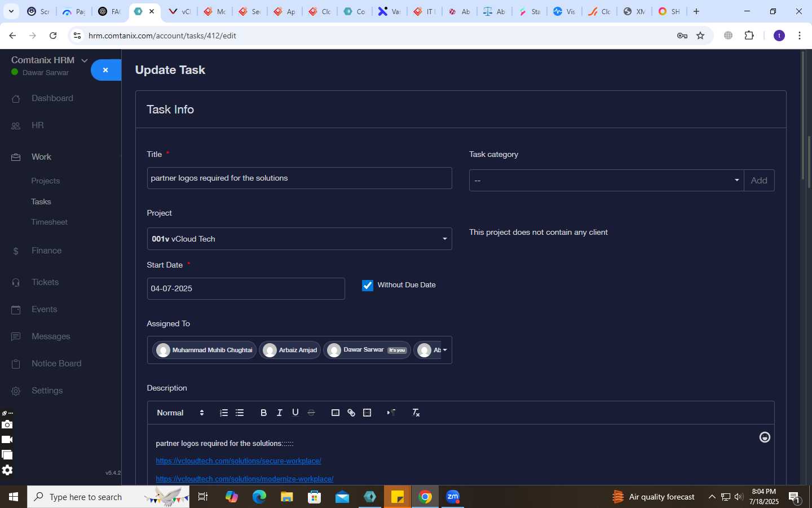The width and height of the screenshot is (812, 508).
Task: Select the Muhammad Muhib Chughtai assignee chip
Action: click(205, 350)
